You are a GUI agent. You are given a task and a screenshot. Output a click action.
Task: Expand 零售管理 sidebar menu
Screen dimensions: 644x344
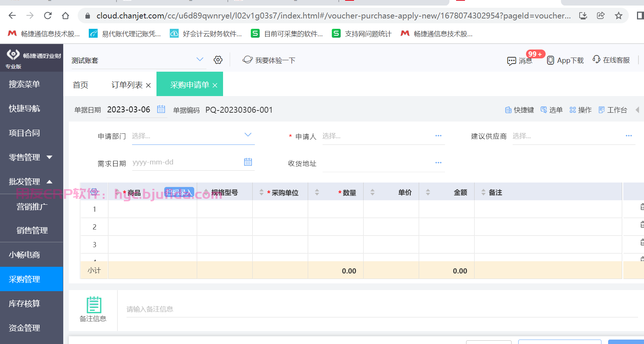click(x=49, y=157)
